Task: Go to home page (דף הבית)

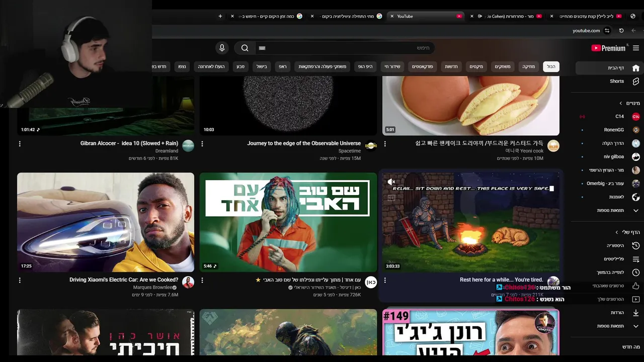Action: (609, 68)
